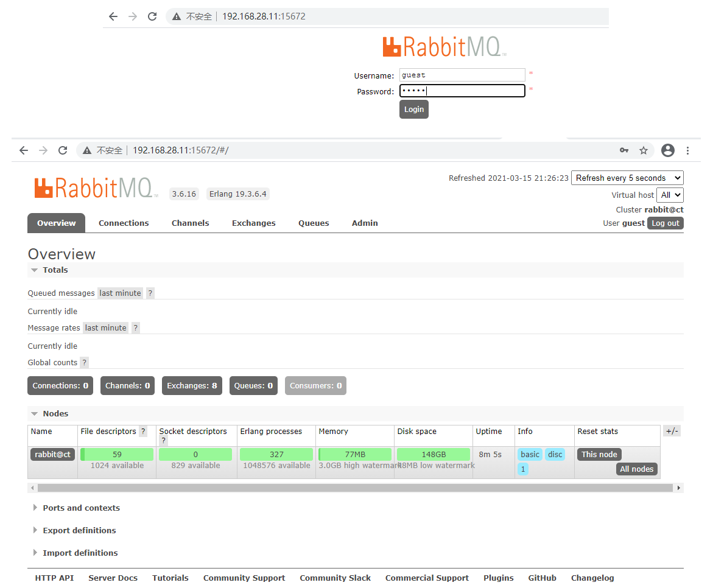Click help icon next to Queued messages

(x=150, y=293)
